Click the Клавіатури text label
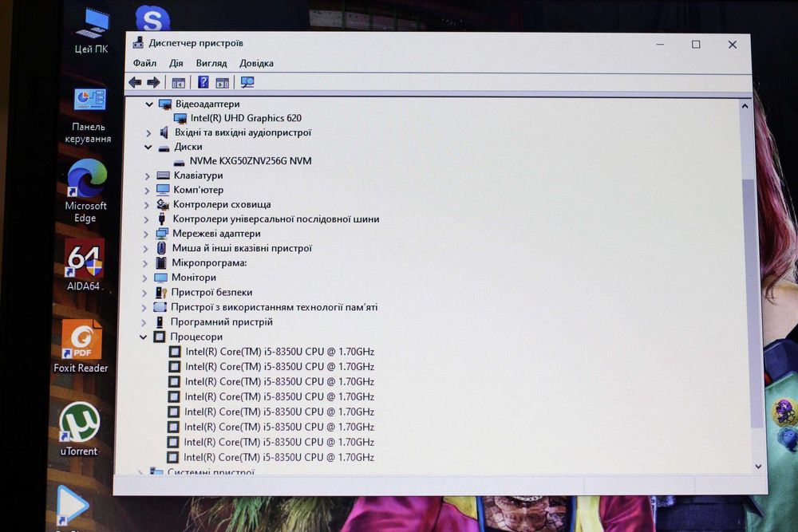This screenshot has height=532, width=798. click(199, 175)
